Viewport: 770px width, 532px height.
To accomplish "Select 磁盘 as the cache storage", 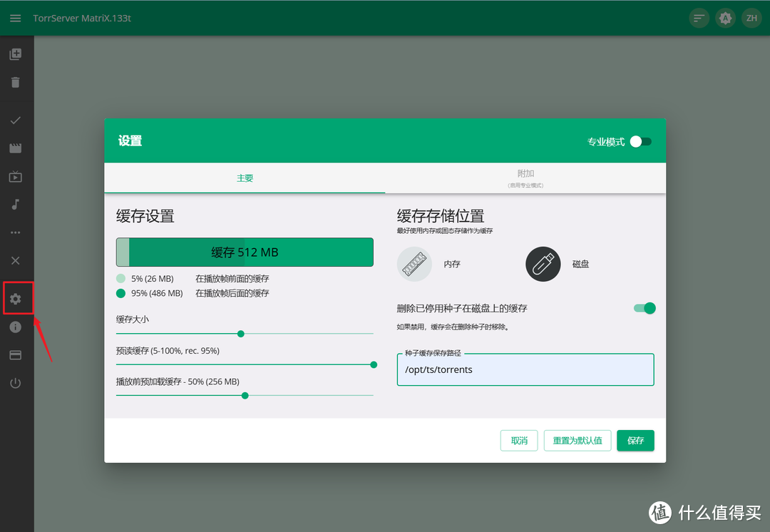I will point(543,264).
